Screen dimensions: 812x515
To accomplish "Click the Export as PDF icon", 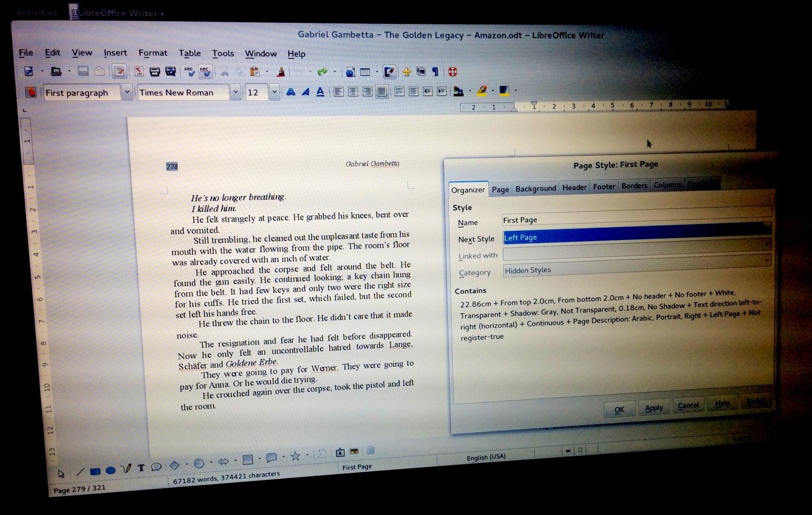I will [x=139, y=72].
